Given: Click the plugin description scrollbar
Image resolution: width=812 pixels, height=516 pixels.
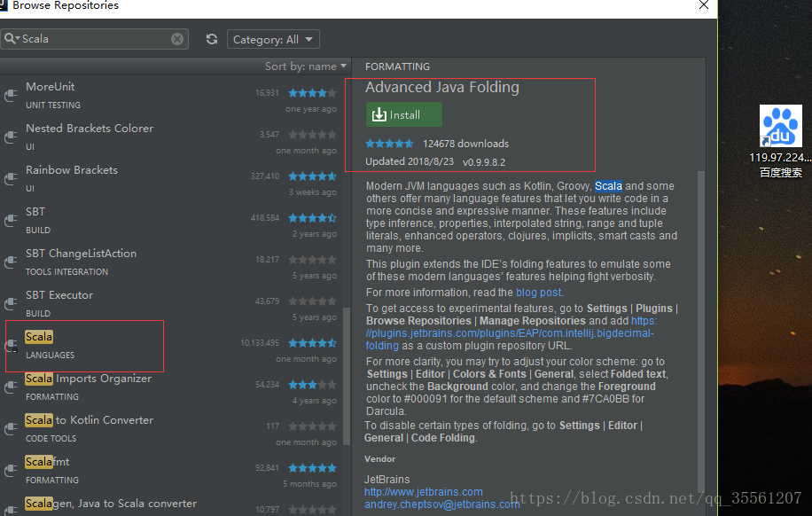Looking at the screenshot, I should [701, 332].
